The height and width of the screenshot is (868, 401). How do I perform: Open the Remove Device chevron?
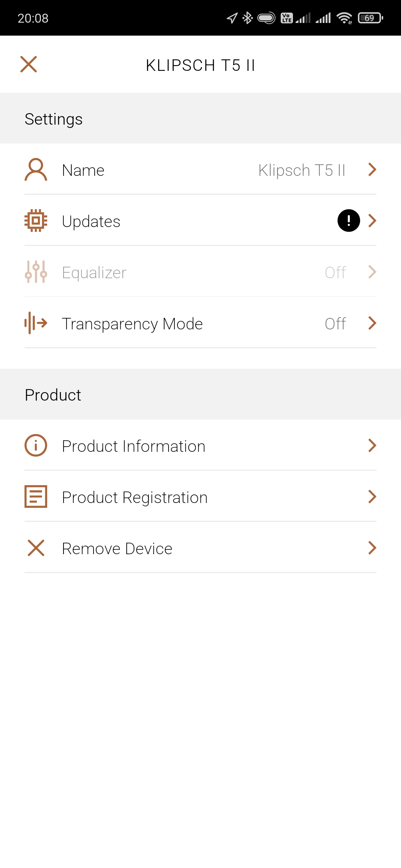click(x=372, y=548)
